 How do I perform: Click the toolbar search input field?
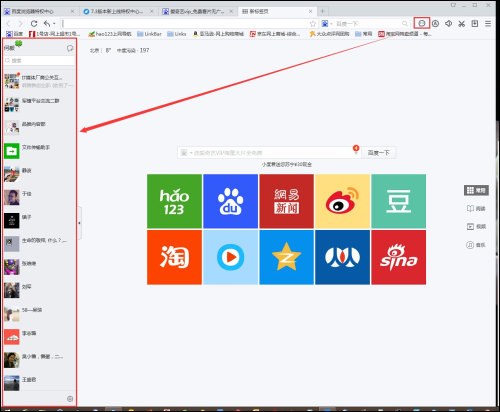pos(367,24)
